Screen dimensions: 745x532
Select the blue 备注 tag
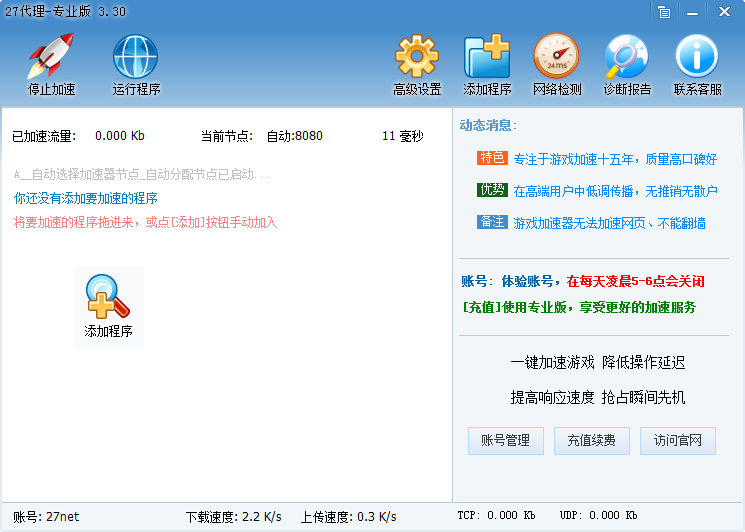coord(492,222)
